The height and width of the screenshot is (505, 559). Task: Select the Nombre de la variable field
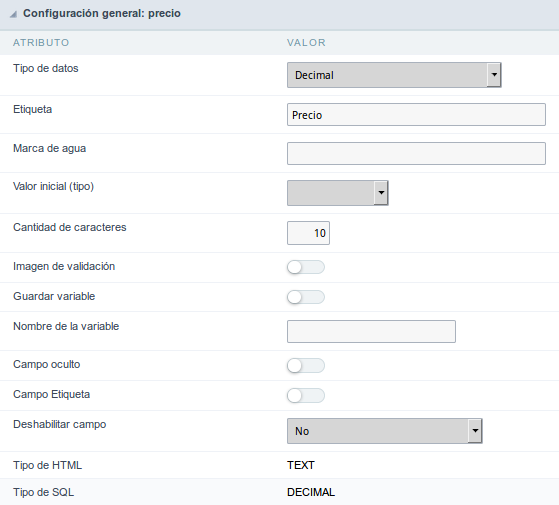pos(371,331)
